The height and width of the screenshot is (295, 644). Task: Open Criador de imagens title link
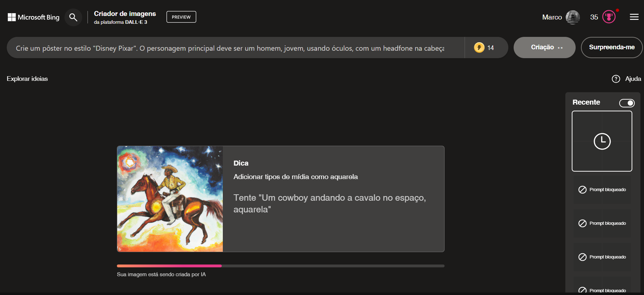pyautogui.click(x=125, y=13)
